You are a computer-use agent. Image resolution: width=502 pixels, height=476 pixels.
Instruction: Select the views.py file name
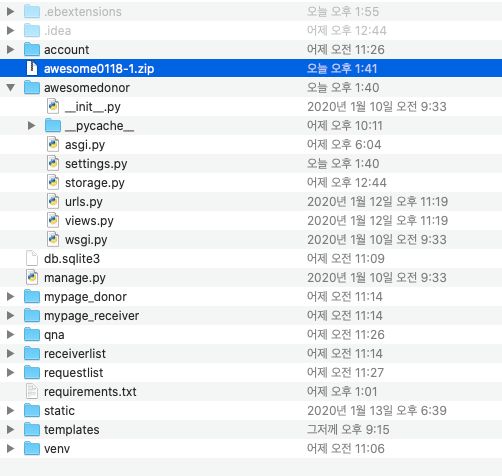point(89,221)
